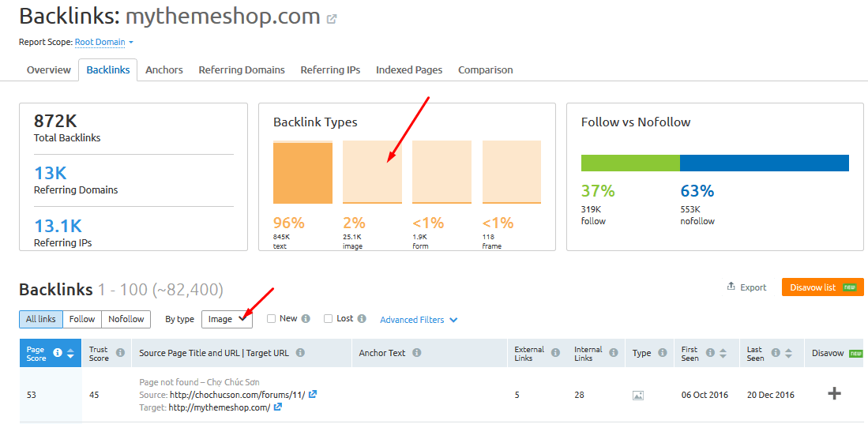Image resolution: width=868 pixels, height=424 pixels.
Task: Open mythemeshop.com target link external icon
Action: [x=278, y=407]
